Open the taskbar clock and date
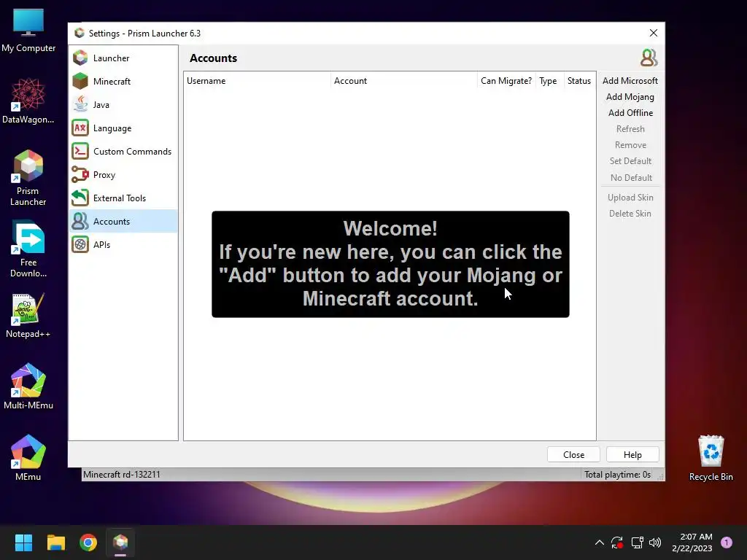Viewport: 747px width, 560px height. (x=692, y=542)
